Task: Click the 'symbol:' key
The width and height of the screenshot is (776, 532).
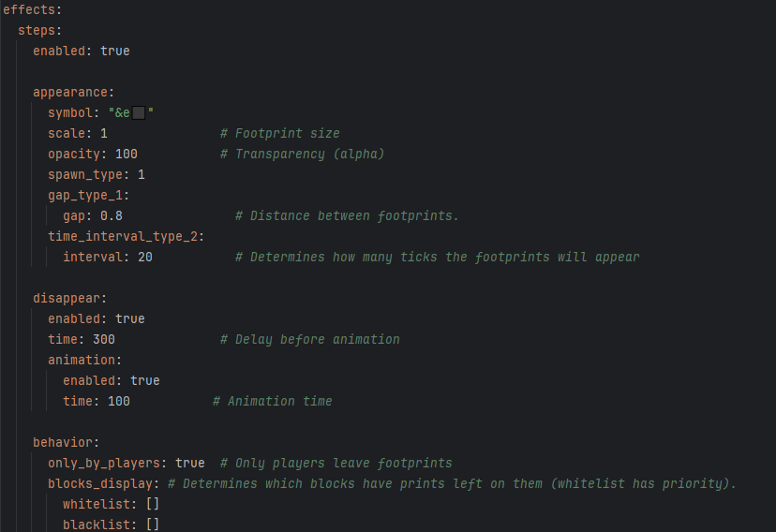Action: click(73, 112)
